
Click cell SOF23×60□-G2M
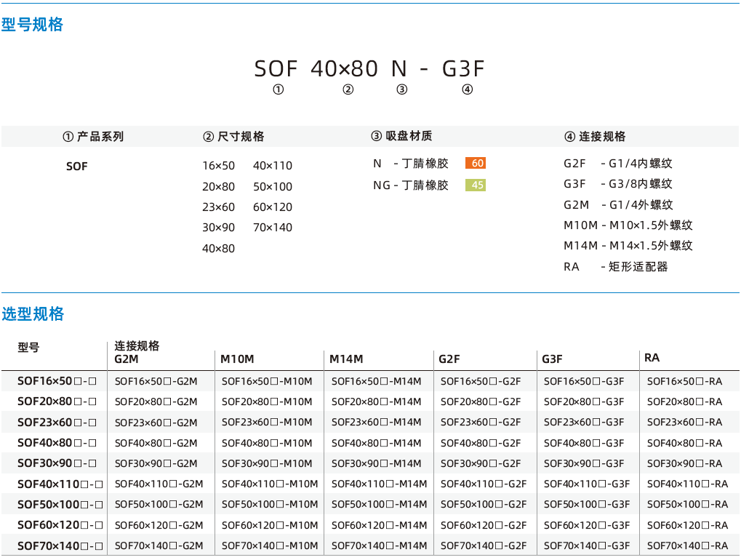(x=156, y=423)
